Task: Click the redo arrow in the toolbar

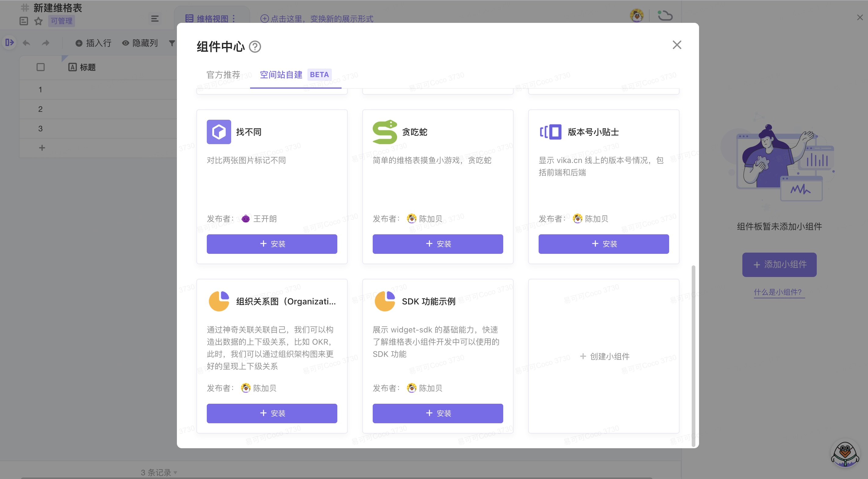Action: point(45,43)
